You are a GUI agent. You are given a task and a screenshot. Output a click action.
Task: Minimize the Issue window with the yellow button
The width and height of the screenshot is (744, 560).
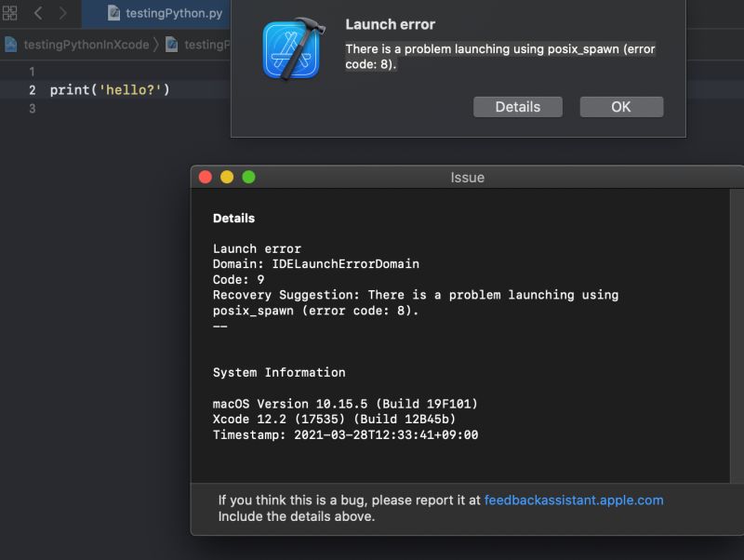click(225, 177)
